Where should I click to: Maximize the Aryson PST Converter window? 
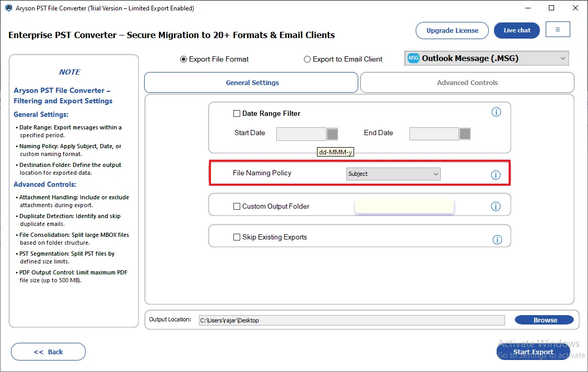click(x=551, y=8)
